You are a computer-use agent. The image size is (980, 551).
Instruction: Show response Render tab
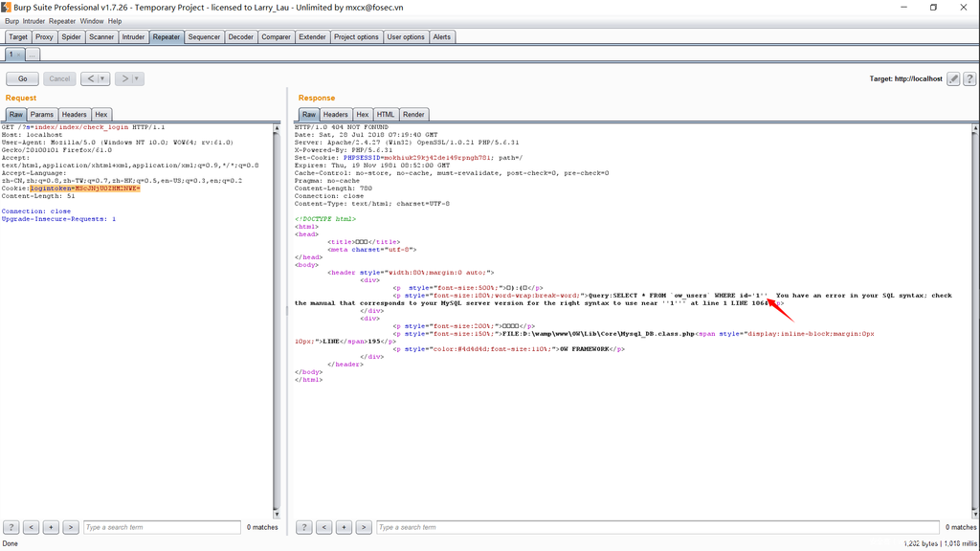point(413,114)
